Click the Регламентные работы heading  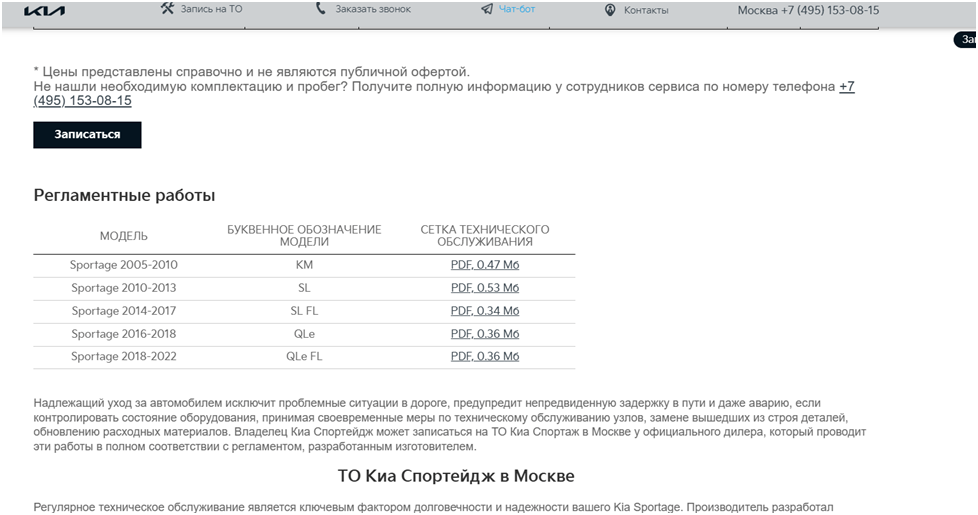pyautogui.click(x=124, y=196)
